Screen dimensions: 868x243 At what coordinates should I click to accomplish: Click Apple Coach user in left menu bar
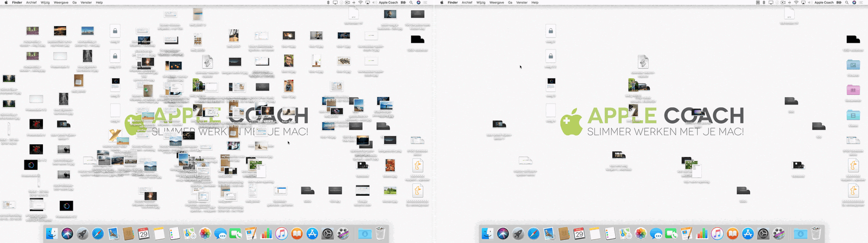[x=388, y=2]
